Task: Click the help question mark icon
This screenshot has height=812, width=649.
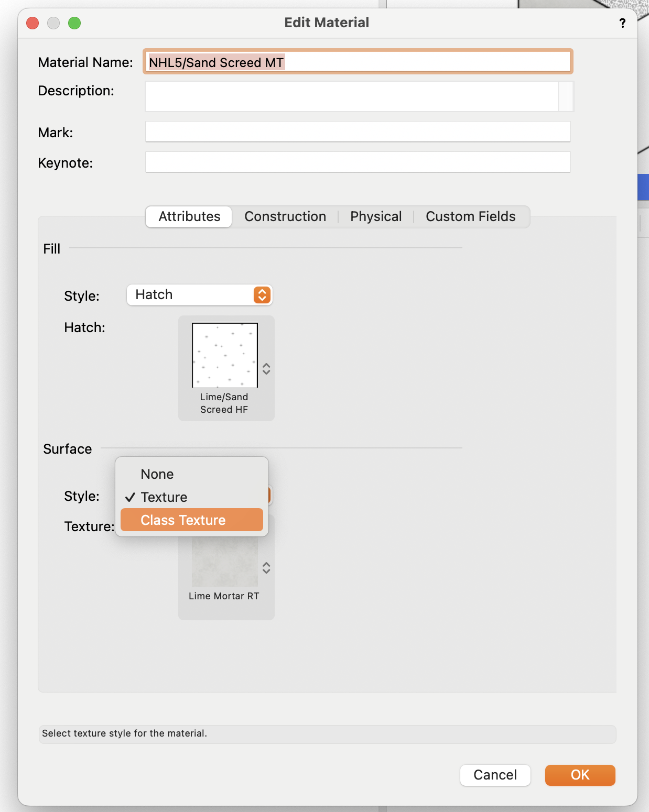Action: point(622,23)
